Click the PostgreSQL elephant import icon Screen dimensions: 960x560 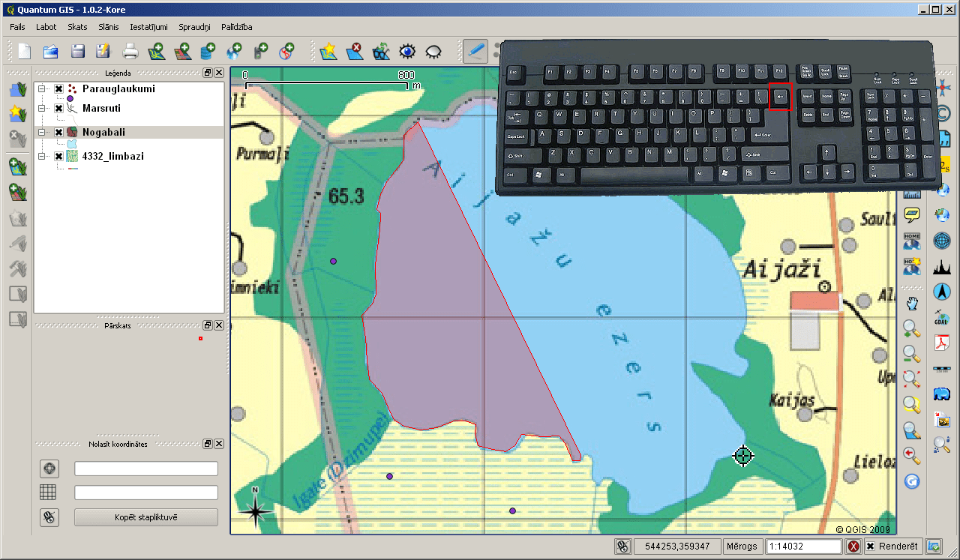point(942,394)
